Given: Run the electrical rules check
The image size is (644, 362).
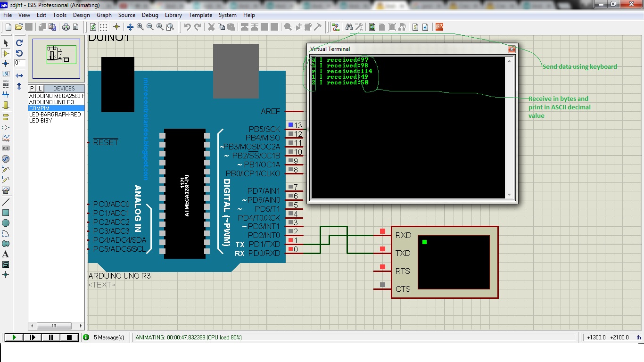Looking at the screenshot, I should (x=425, y=27).
